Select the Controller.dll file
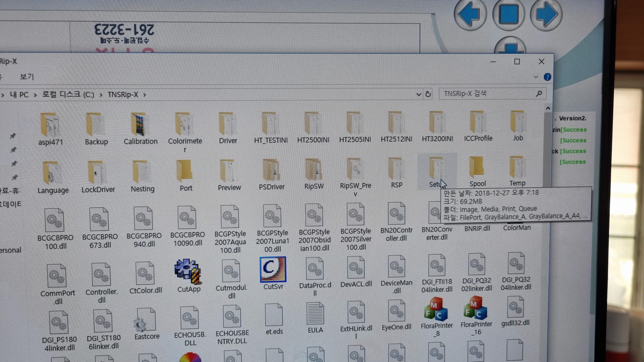 click(101, 283)
